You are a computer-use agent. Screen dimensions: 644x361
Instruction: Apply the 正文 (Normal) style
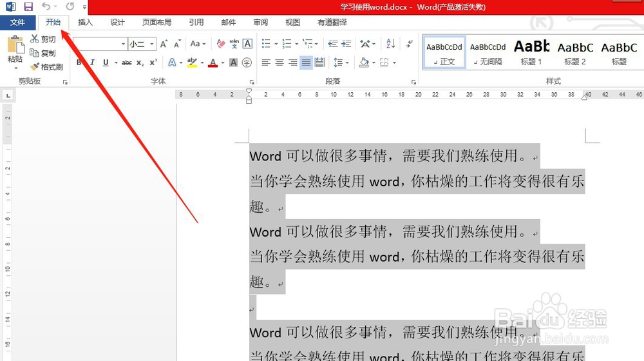[x=444, y=53]
